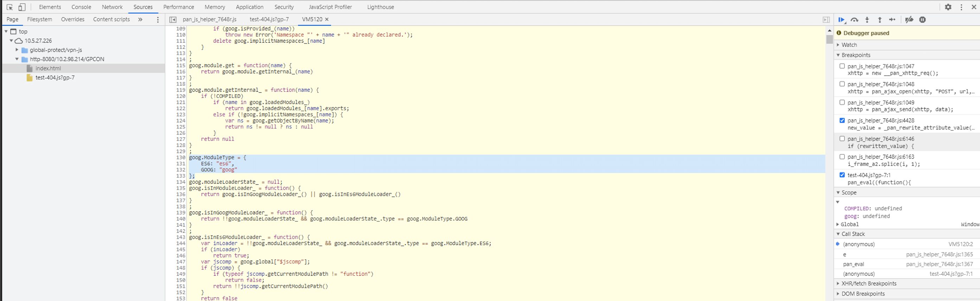Uncheck the test-404.js?gp-7:1 breakpoint

pos(842,175)
